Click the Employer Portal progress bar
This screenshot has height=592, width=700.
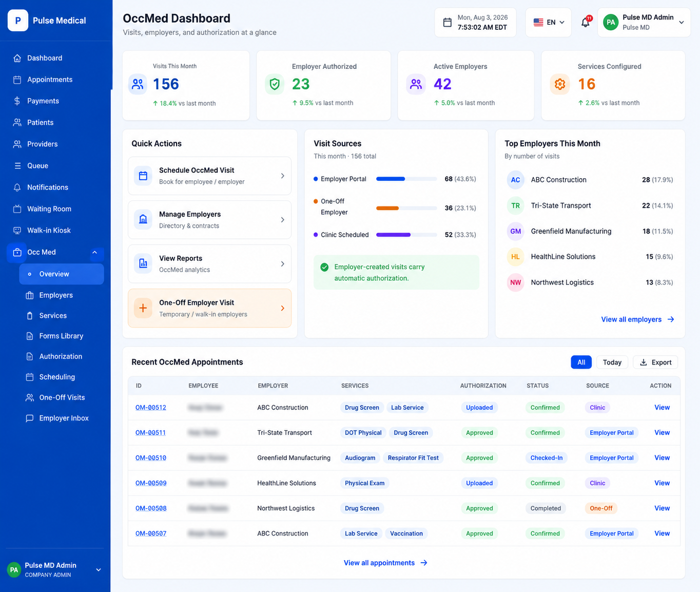[406, 179]
